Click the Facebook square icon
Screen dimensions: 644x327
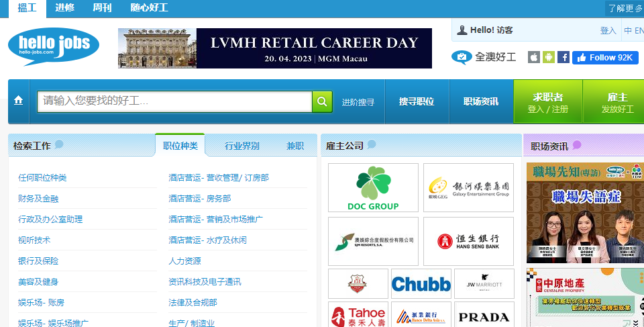[x=563, y=57]
